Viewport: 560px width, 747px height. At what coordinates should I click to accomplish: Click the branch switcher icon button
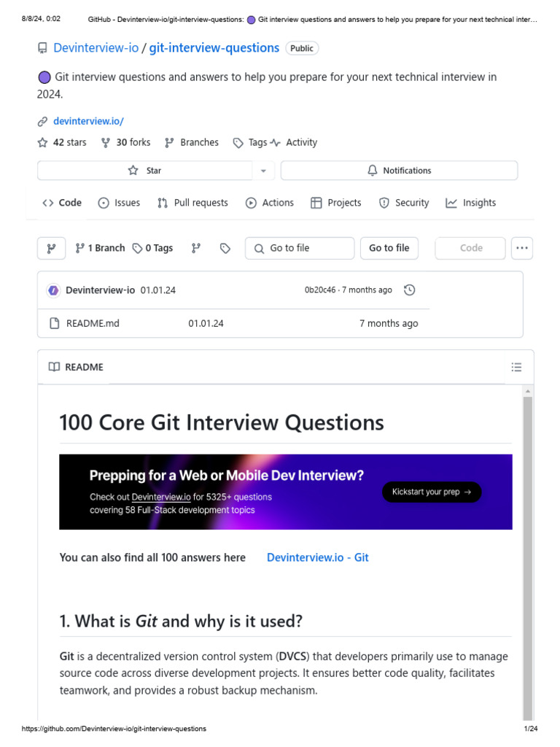point(51,248)
